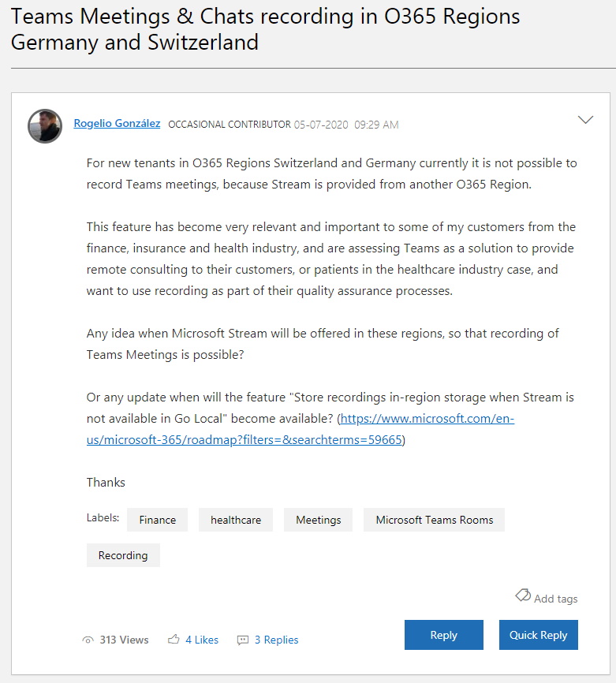The image size is (616, 683).
Task: Click the 05-07-2020 post date
Action: (x=321, y=125)
